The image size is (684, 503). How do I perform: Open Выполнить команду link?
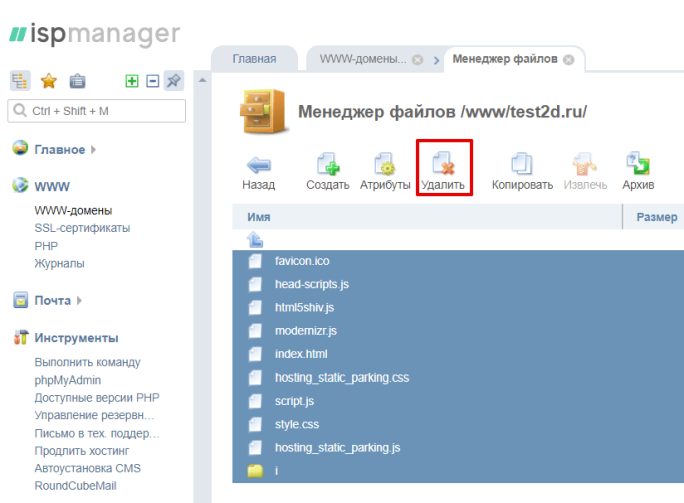(x=87, y=363)
